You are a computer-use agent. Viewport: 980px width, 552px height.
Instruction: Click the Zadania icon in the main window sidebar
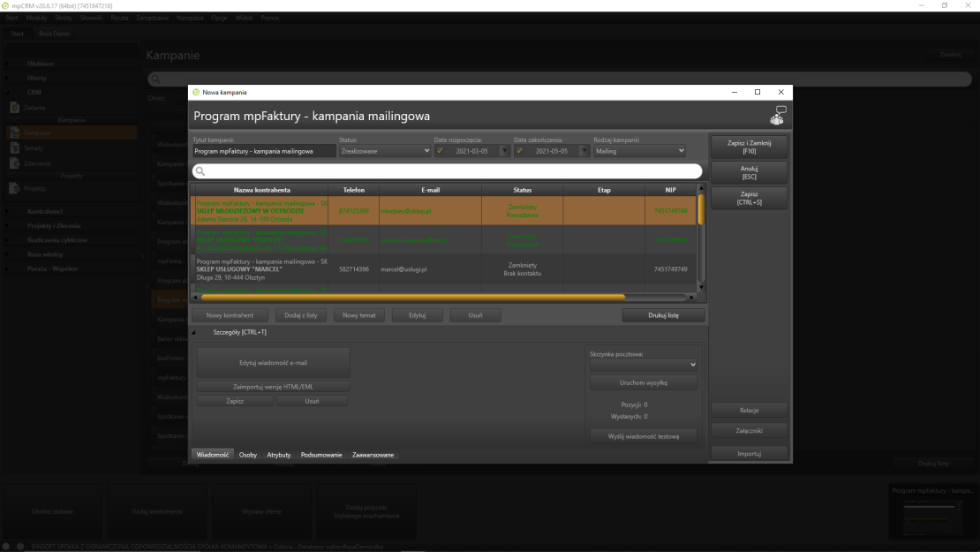pyautogui.click(x=14, y=108)
